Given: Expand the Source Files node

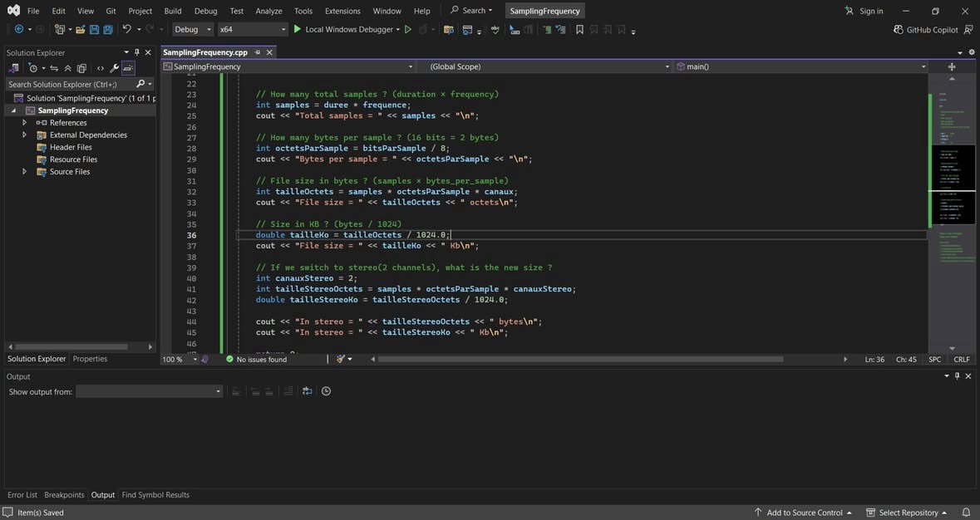Looking at the screenshot, I should [x=24, y=172].
